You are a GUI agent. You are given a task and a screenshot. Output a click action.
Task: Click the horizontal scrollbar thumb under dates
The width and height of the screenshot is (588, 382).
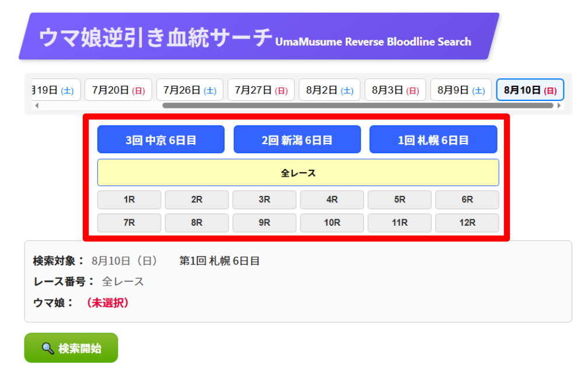pos(358,106)
